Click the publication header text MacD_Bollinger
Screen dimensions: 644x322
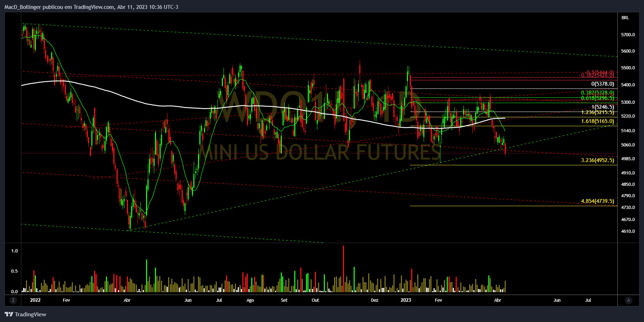(x=23, y=7)
